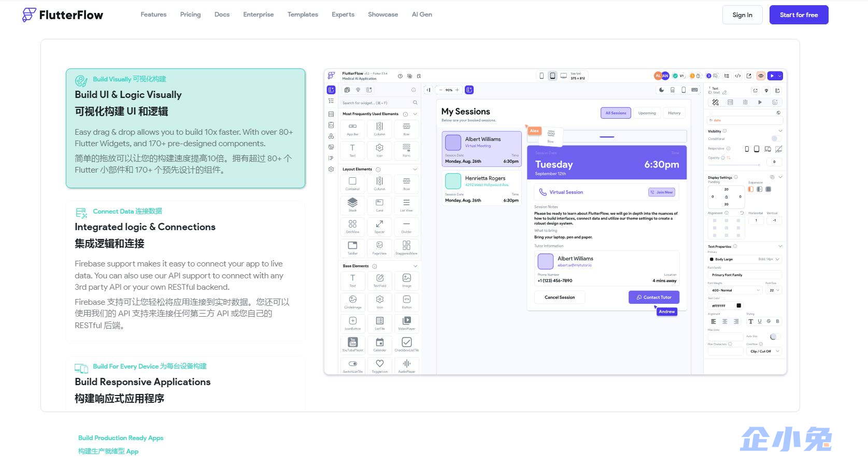Toggle the Conditional visibility switch

(x=776, y=138)
